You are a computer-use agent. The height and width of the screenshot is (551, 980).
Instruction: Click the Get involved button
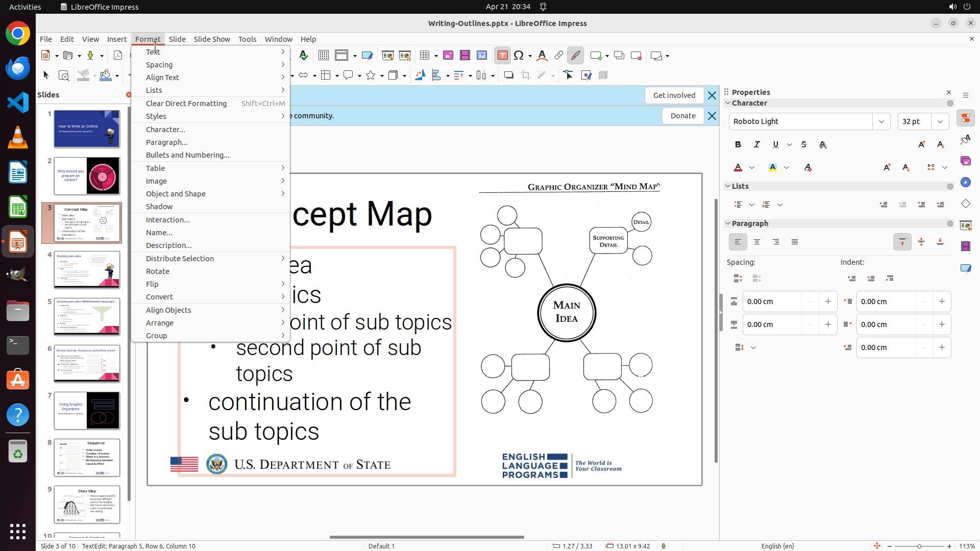[x=674, y=95]
